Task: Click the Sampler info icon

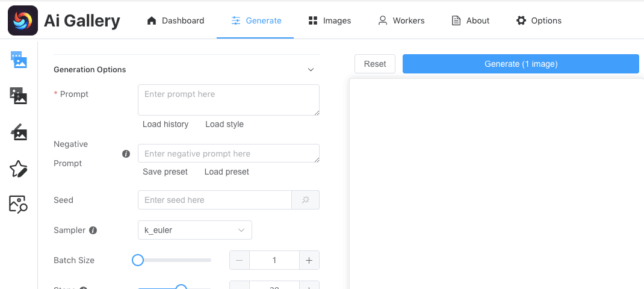Action: point(93,230)
